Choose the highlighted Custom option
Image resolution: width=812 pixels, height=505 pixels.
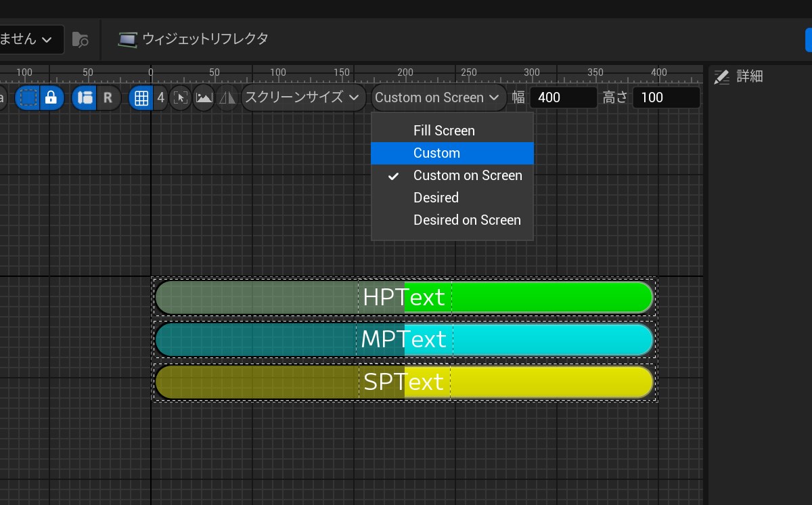tap(436, 153)
